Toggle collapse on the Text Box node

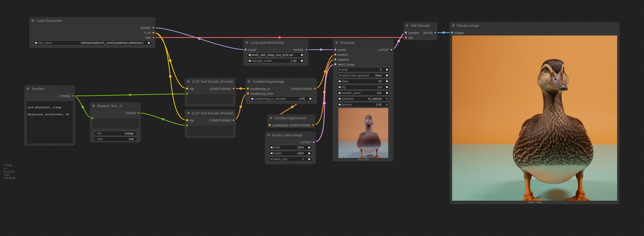[x=28, y=89]
